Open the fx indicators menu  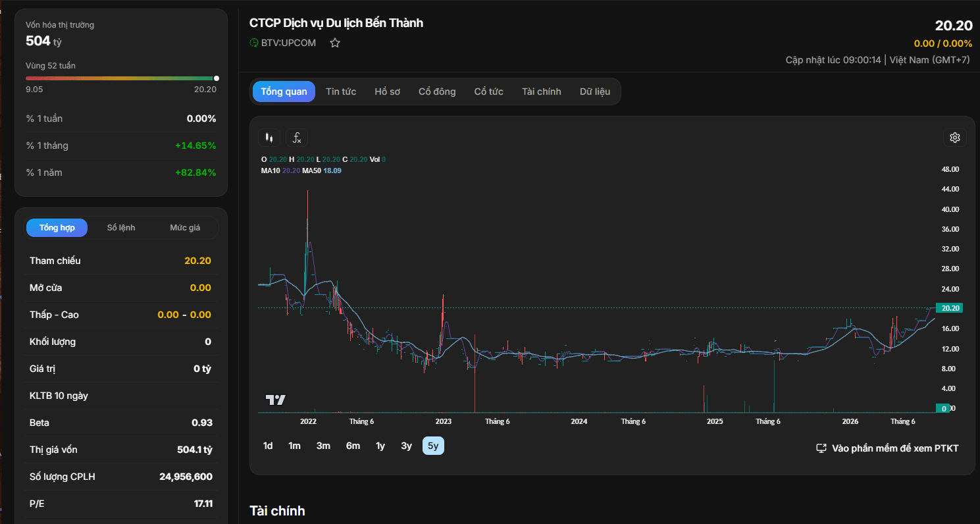(x=297, y=138)
